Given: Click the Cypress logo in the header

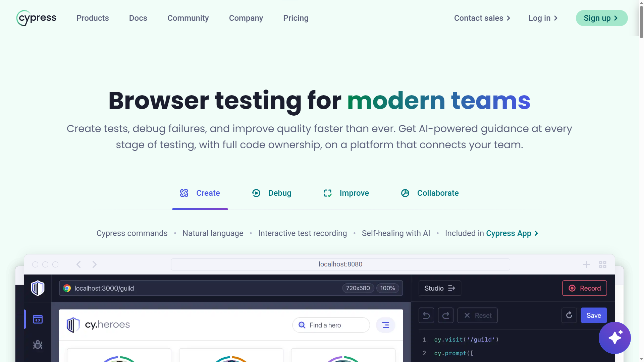Looking at the screenshot, I should tap(36, 18).
